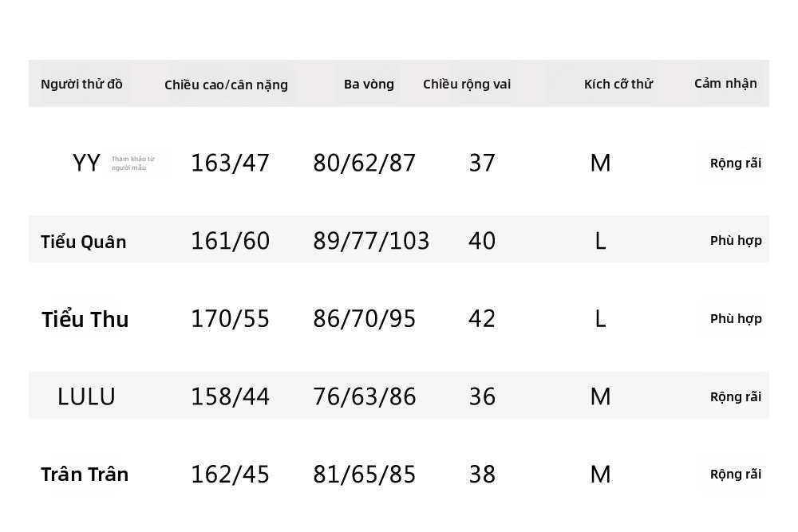Select the 163/47 height-weight value

pos(230,164)
